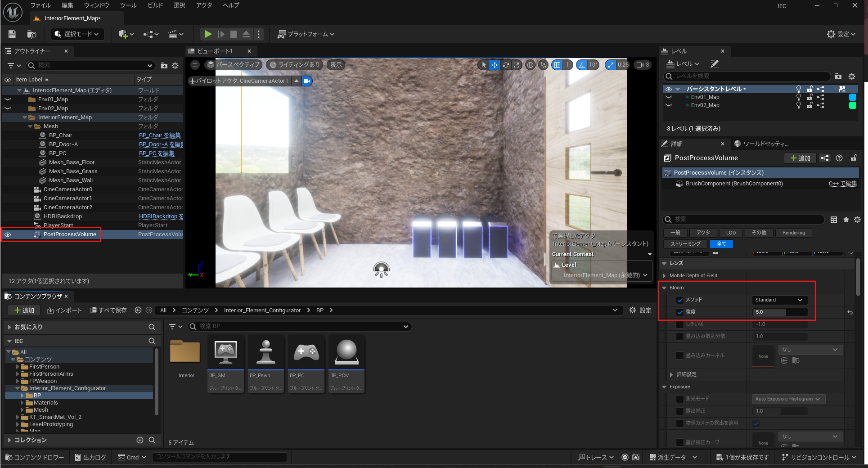Toggle grid snapping icon in viewport
Viewport: 868px width, 468px height.
(558, 65)
